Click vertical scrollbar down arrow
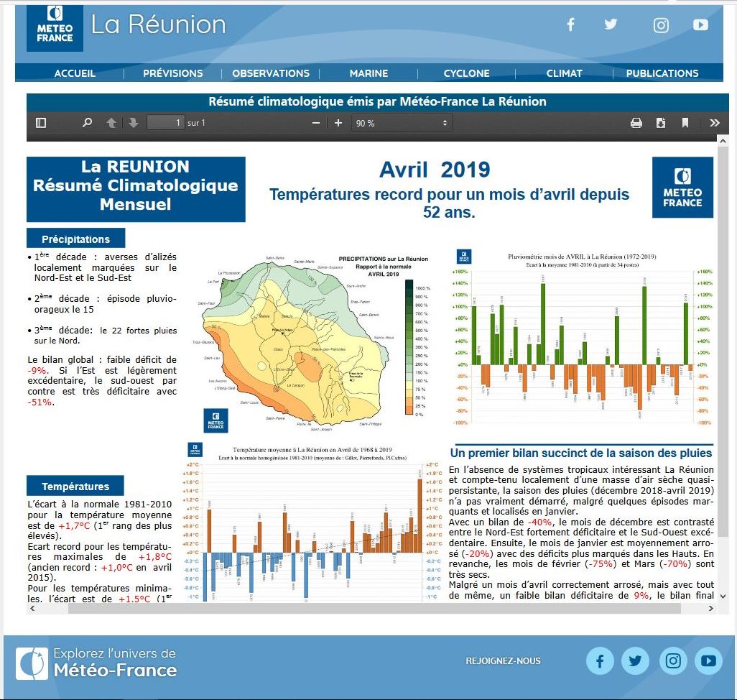The image size is (737, 700). [723, 596]
